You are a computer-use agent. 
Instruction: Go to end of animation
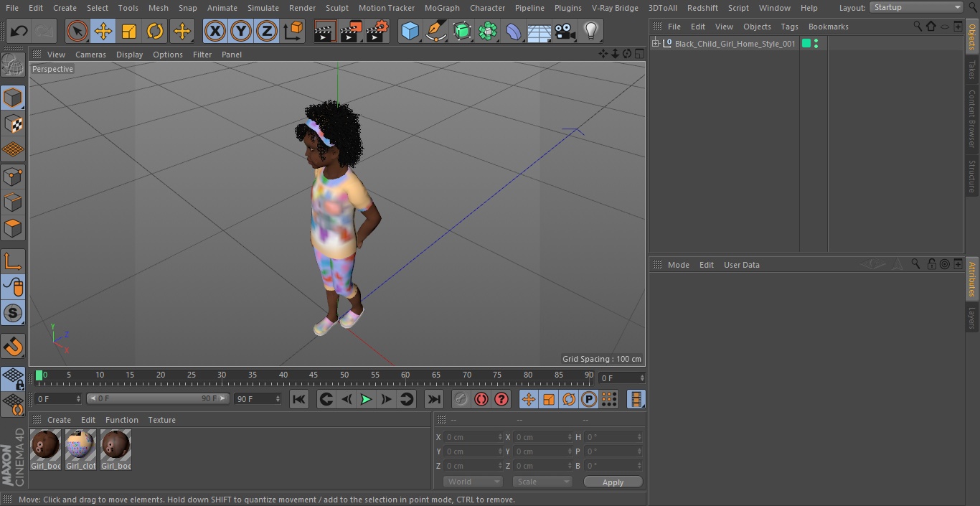(x=434, y=399)
